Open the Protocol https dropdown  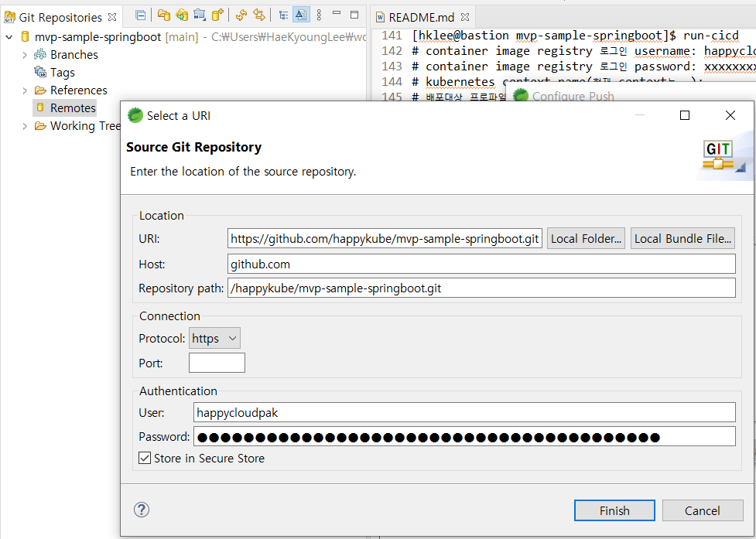214,339
